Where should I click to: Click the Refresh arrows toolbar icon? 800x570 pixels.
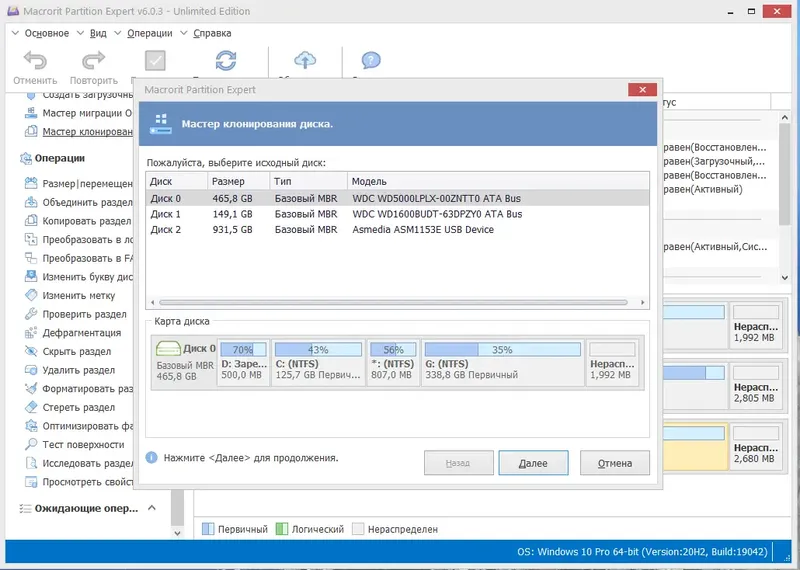226,60
